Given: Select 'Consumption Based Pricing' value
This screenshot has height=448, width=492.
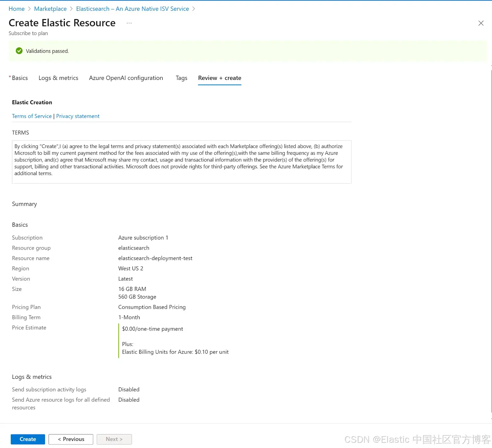Looking at the screenshot, I should coord(152,307).
